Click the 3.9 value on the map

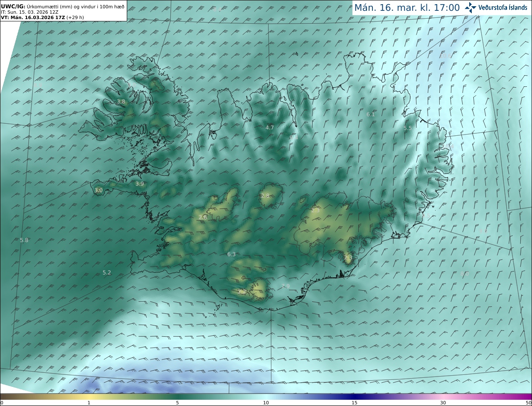[x=140, y=183]
